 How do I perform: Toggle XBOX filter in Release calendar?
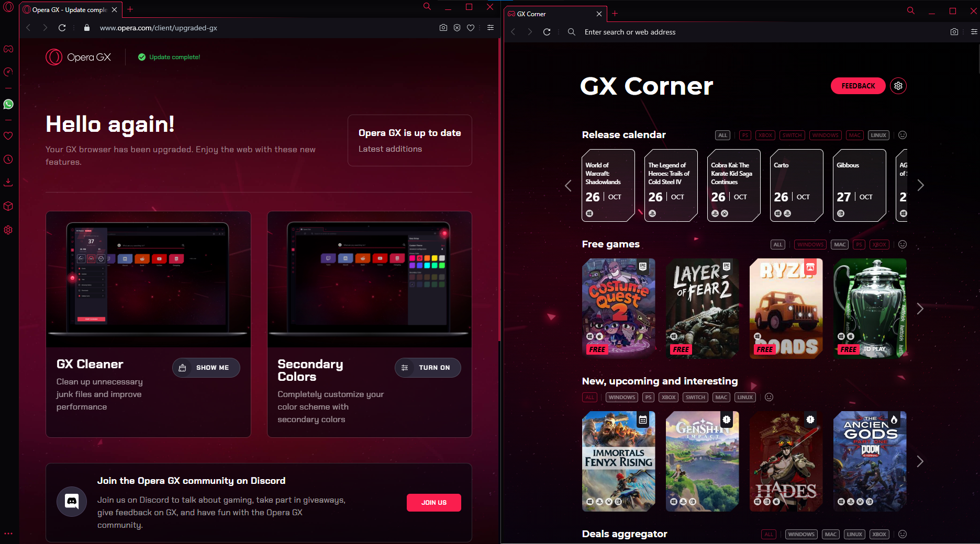tap(765, 135)
